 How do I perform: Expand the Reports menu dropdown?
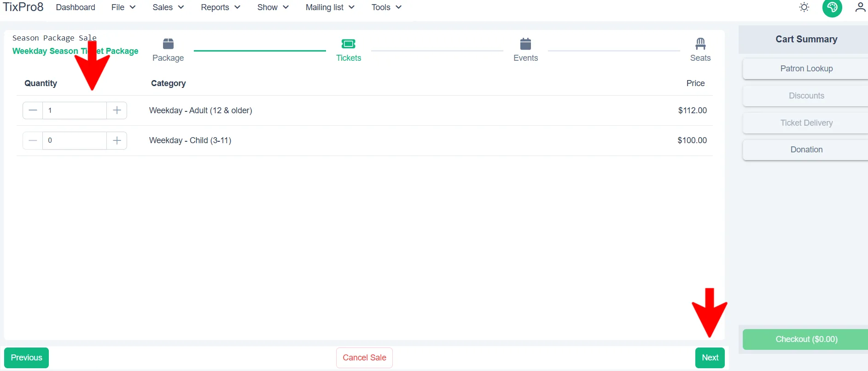pos(221,7)
